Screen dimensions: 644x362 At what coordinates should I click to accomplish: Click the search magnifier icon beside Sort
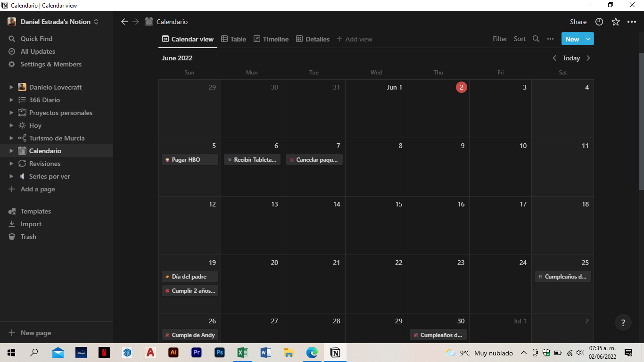(536, 39)
